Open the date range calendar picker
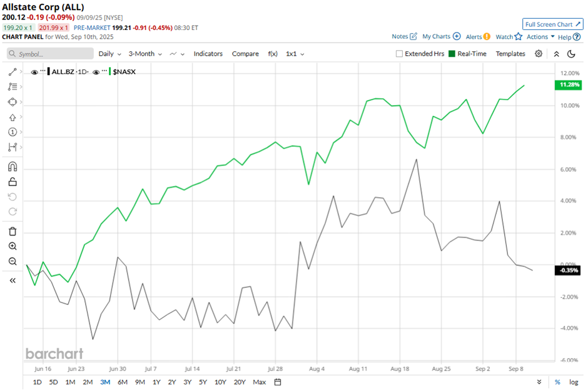Image resolution: width=588 pixels, height=390 pixels. [278, 382]
